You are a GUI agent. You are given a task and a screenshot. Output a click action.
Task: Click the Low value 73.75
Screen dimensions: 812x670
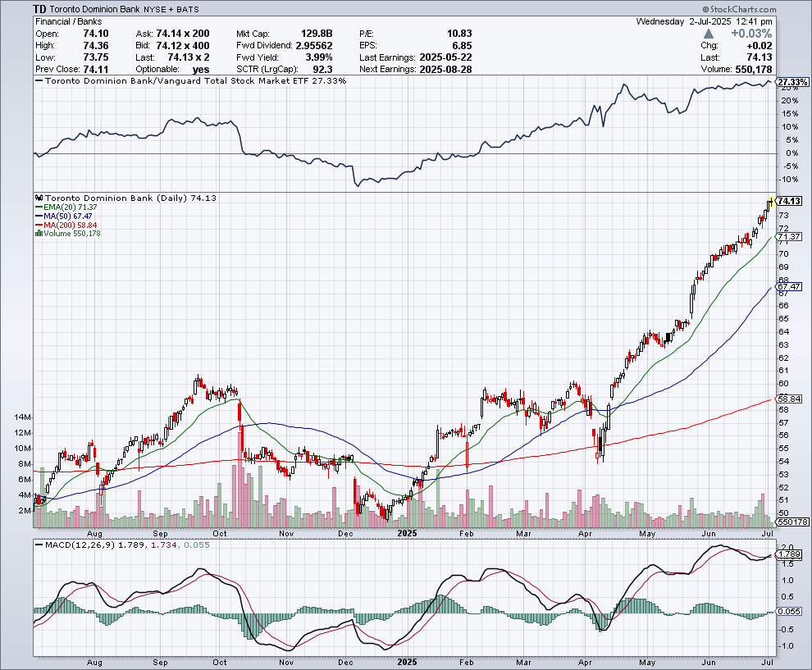[96, 57]
